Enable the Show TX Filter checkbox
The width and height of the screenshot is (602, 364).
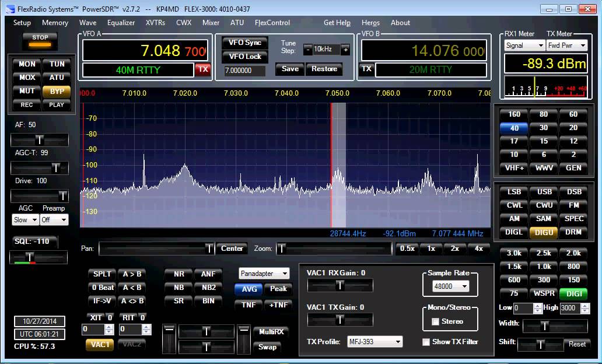pyautogui.click(x=426, y=342)
